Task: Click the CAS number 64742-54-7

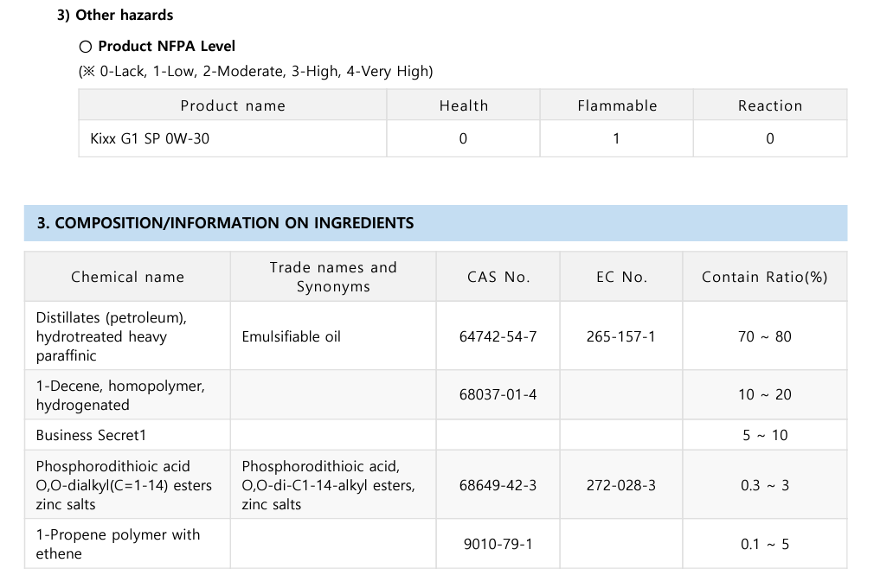Action: pos(498,336)
